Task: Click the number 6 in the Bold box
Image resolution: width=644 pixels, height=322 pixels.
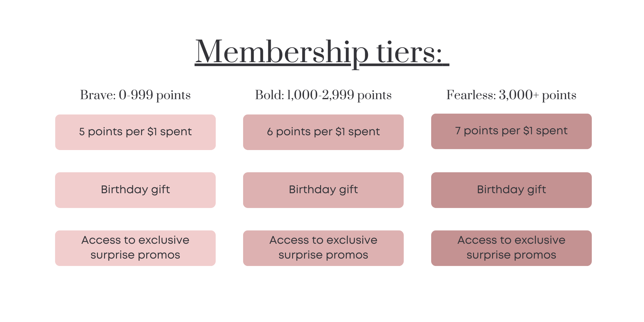Action: click(x=270, y=132)
